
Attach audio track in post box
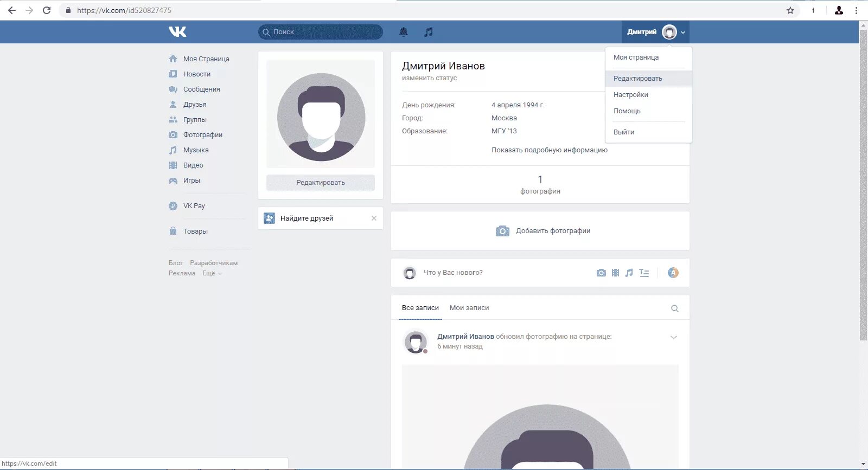[x=629, y=273]
